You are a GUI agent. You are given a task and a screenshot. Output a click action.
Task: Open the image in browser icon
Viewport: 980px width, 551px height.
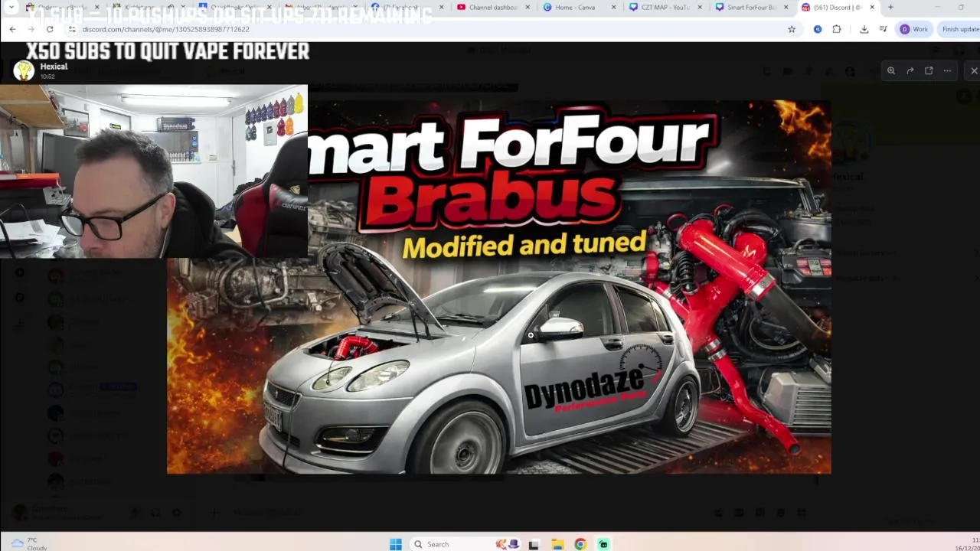[929, 70]
